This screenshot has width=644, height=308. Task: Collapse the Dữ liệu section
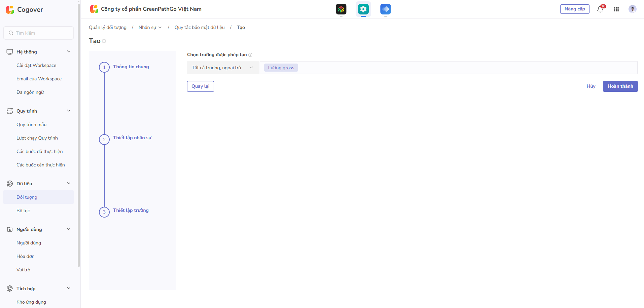click(x=69, y=183)
